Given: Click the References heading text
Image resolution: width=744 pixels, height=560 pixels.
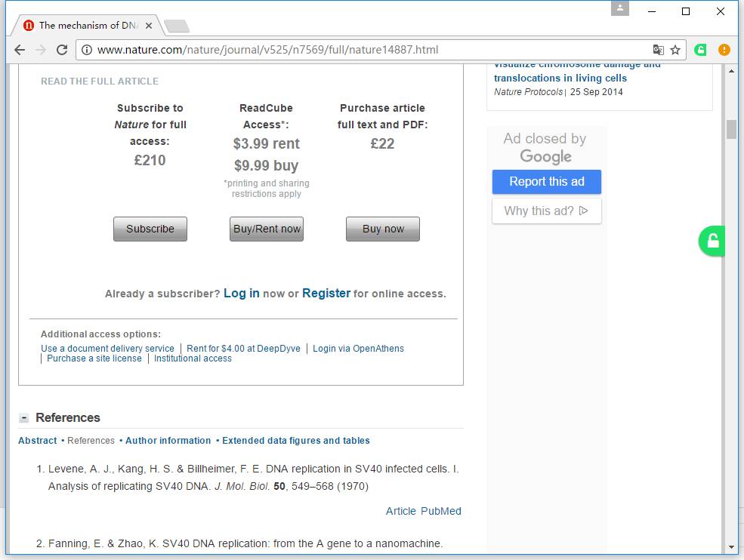Looking at the screenshot, I should click(x=68, y=418).
